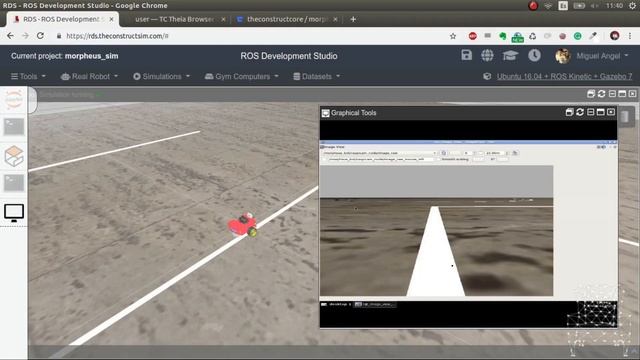Click the clock time in the top bar
Screen dimensions: 640x360
point(614,6)
